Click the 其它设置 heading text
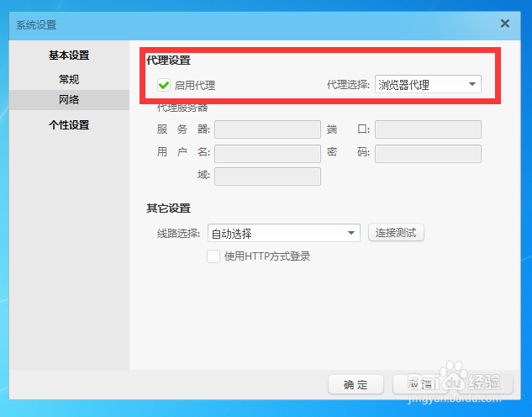Image resolution: width=532 pixels, height=417 pixels. (168, 208)
